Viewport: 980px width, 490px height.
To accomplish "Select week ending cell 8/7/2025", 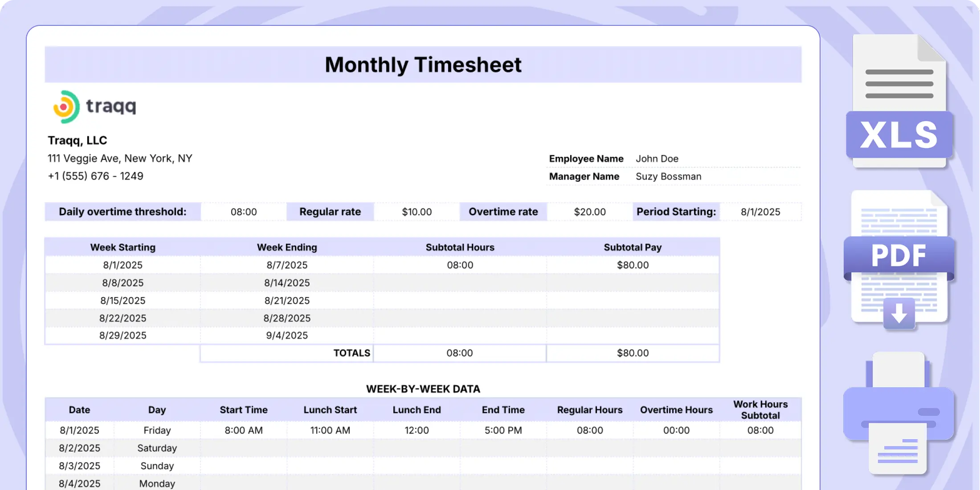I will click(287, 265).
